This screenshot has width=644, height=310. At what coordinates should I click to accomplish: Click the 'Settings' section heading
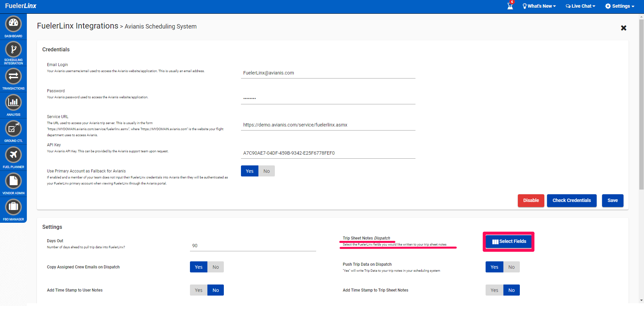coord(52,227)
